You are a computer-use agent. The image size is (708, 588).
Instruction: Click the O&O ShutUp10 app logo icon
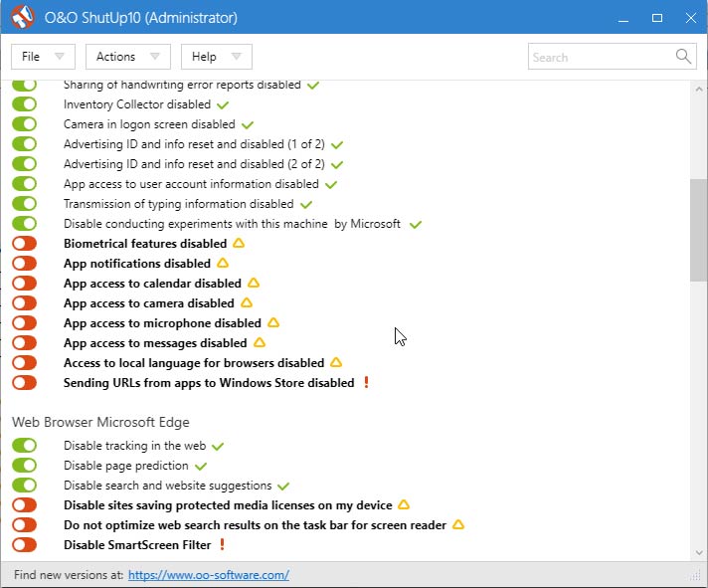coord(22,17)
